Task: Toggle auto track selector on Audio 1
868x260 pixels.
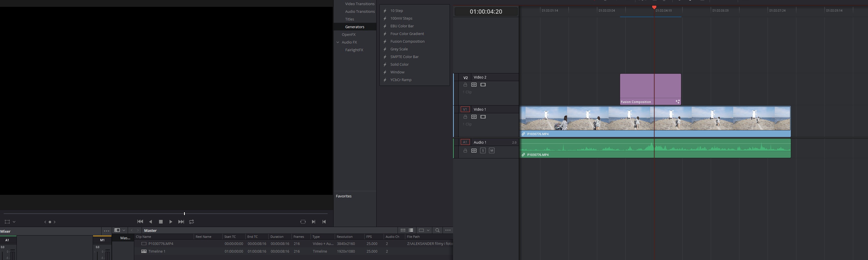Action: [x=474, y=150]
